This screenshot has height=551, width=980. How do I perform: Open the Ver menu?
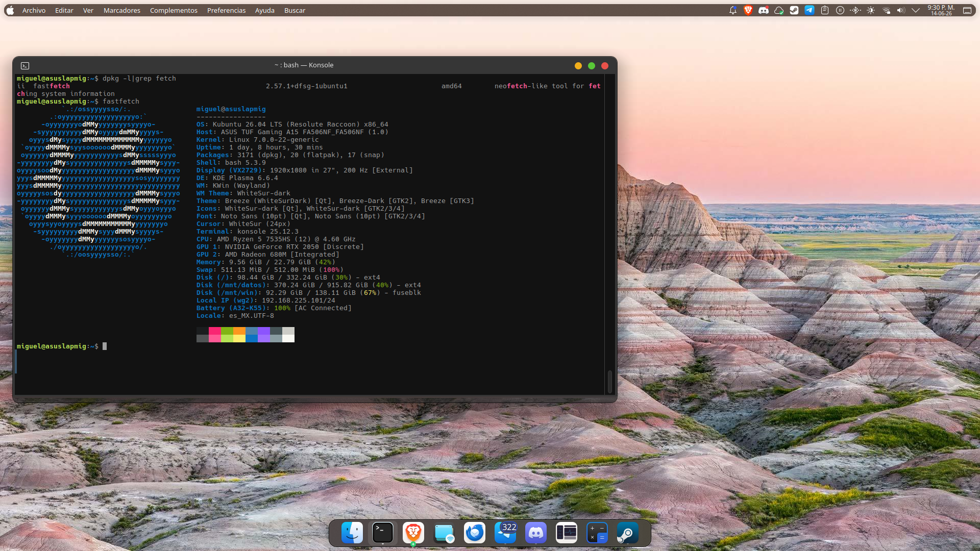pos(88,10)
